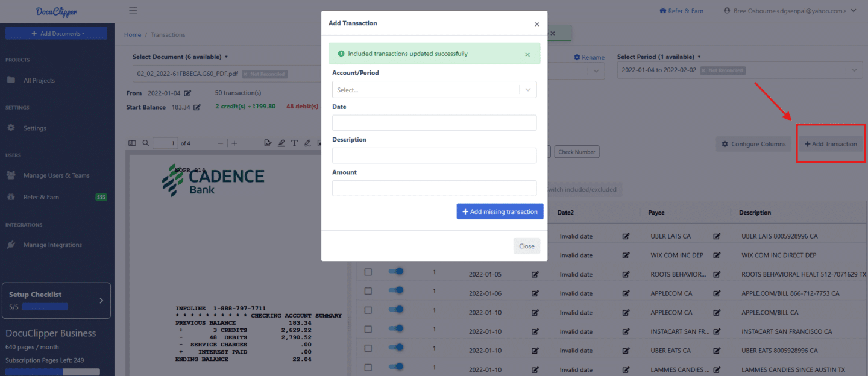Edit payee for ROOTS BEHAVIORAL row
This screenshot has height=376, width=868.
click(x=717, y=274)
